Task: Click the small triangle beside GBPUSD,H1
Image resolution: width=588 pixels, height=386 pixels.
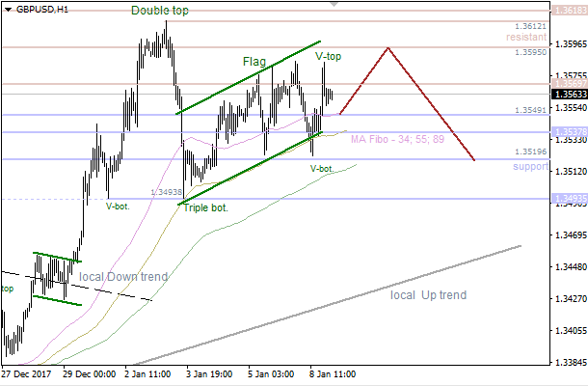Action: coord(7,9)
